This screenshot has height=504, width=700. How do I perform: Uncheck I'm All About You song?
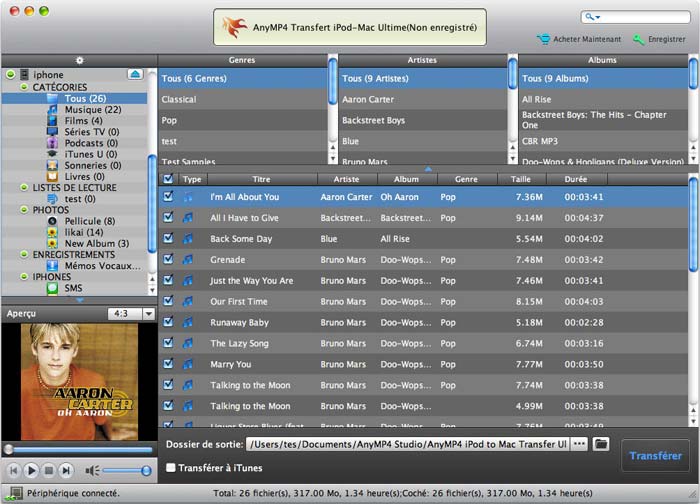point(168,196)
